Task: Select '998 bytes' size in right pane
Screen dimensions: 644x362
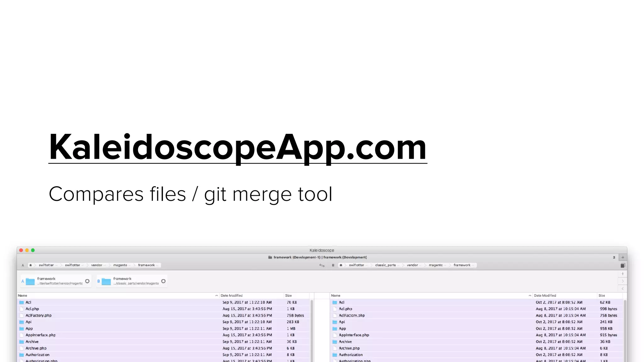Action: pyautogui.click(x=608, y=309)
